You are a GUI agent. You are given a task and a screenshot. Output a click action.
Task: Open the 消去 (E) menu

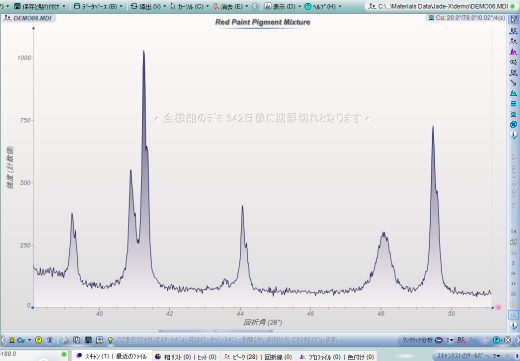pos(228,6)
